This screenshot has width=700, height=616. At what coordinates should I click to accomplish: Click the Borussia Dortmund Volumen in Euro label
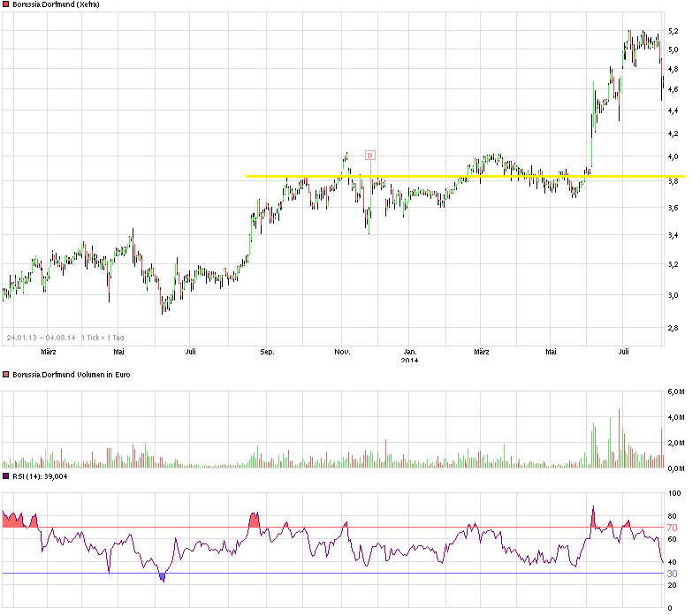(72, 375)
